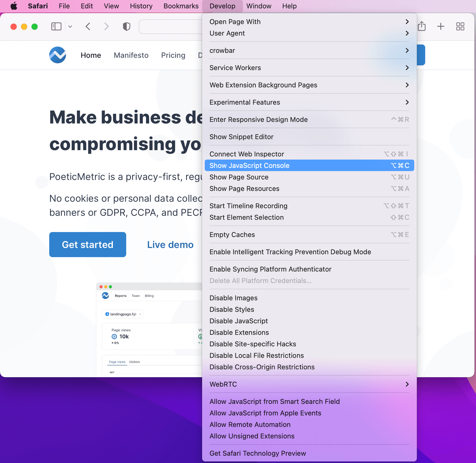The width and height of the screenshot is (476, 463).
Task: Open the Live demo link
Action: (x=170, y=245)
